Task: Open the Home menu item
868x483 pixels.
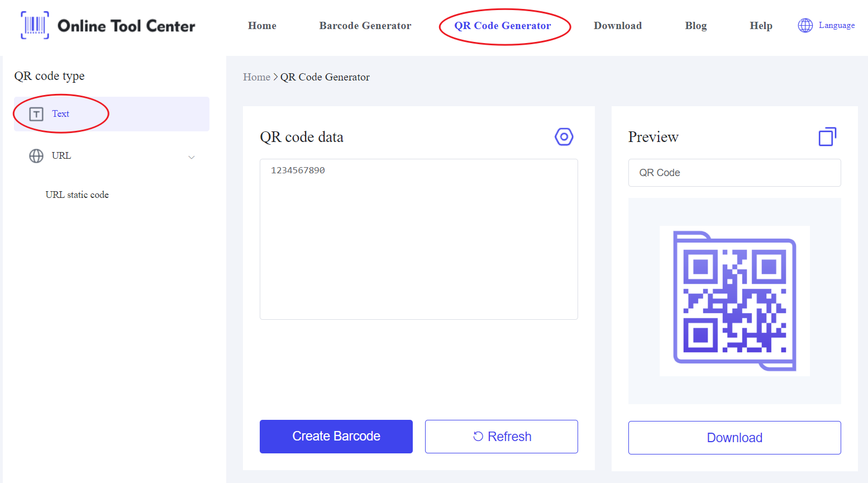Action: [x=262, y=26]
